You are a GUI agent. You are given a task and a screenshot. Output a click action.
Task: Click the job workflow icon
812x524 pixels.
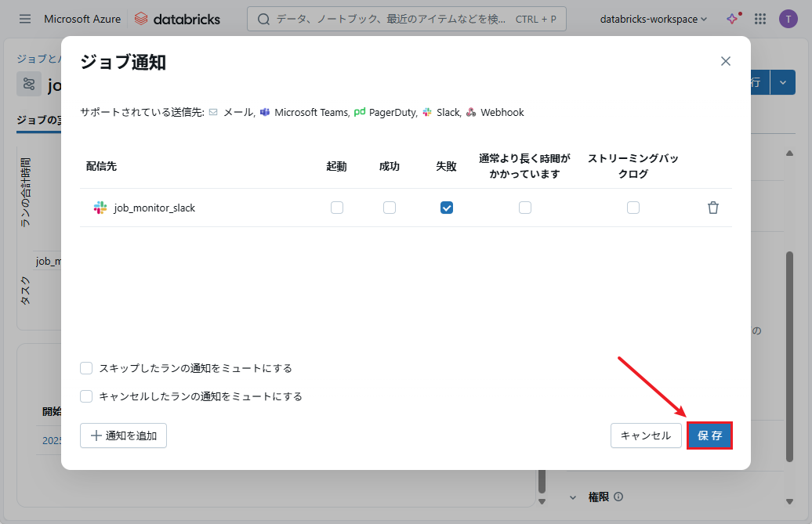(x=29, y=84)
